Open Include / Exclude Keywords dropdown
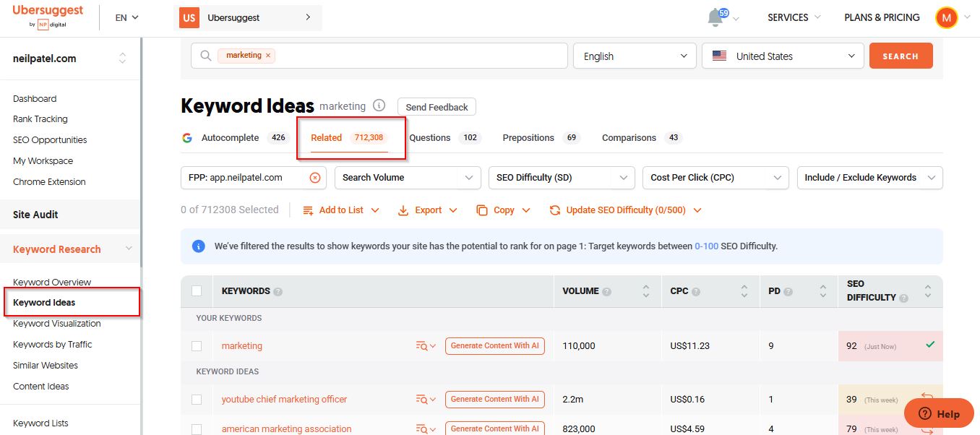Screen dimensions: 980x435 coord(869,178)
